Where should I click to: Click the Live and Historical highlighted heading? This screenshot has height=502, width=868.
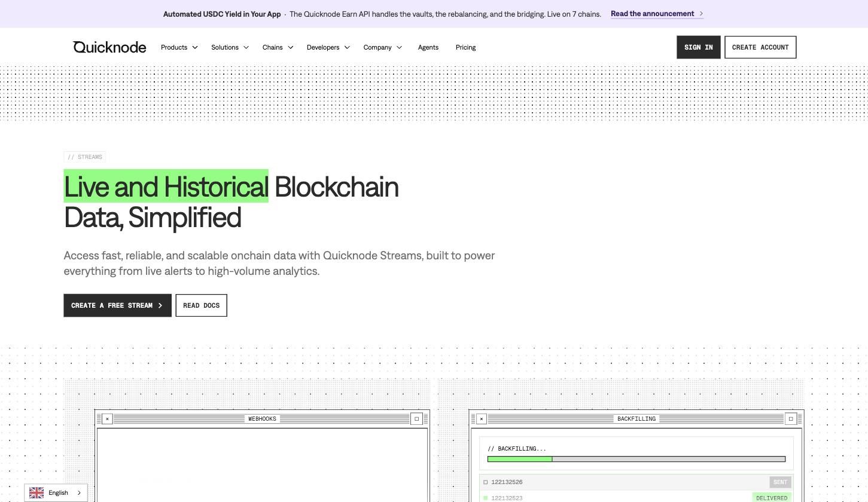166,186
